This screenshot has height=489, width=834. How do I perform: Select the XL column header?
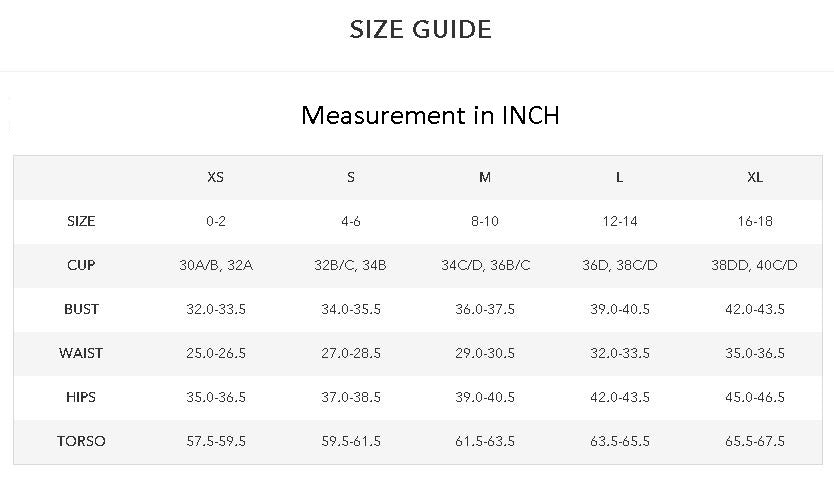tap(755, 177)
